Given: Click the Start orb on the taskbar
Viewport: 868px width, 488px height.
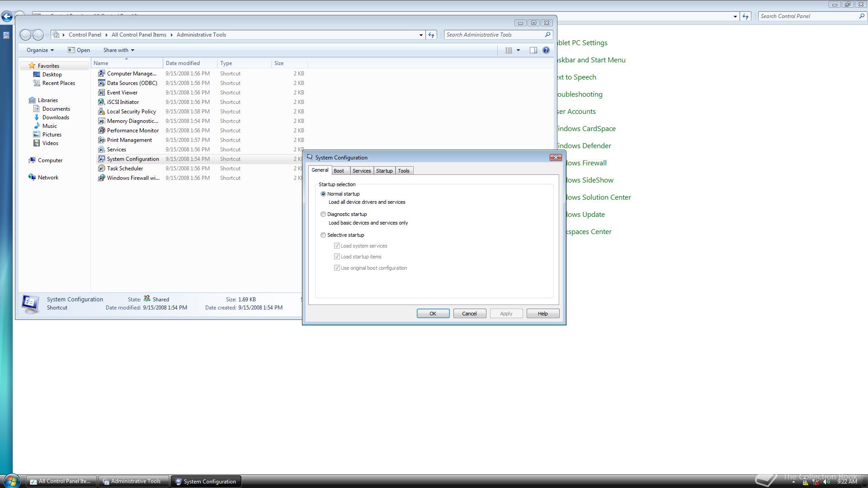Looking at the screenshot, I should pyautogui.click(x=11, y=481).
